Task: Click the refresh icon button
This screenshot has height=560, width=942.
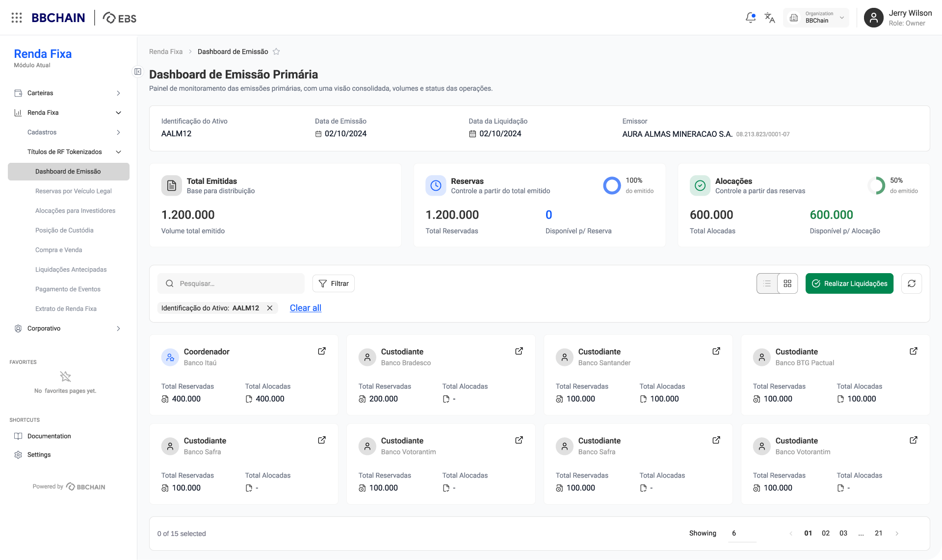Action: pyautogui.click(x=912, y=283)
